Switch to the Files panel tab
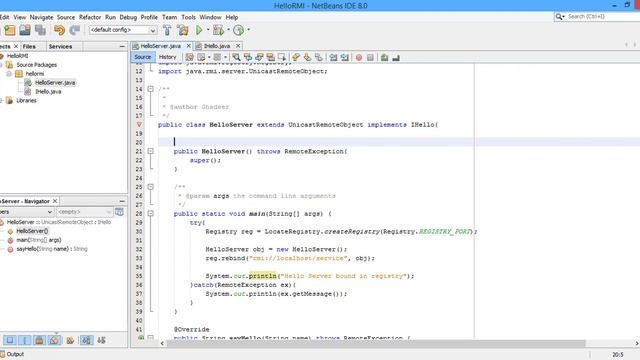The height and width of the screenshot is (360, 640). [29, 47]
